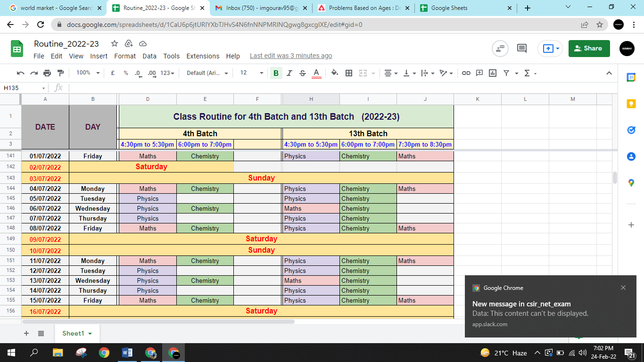Collapse the toolbar with up chevron

[609, 73]
